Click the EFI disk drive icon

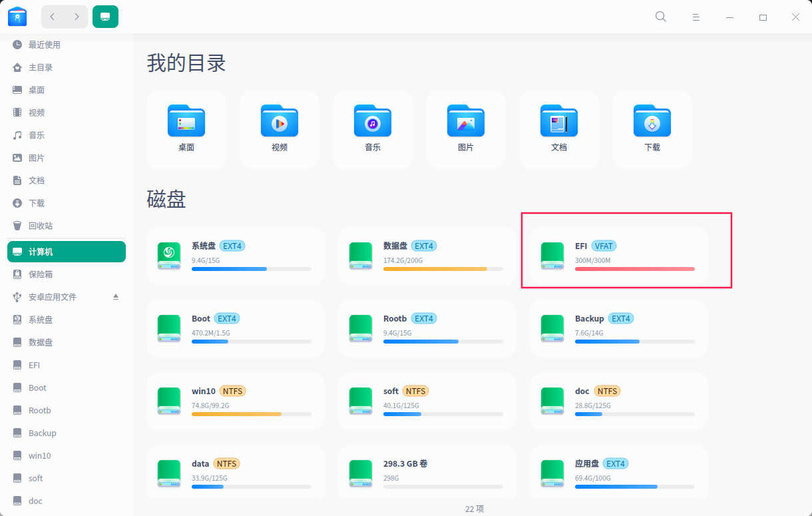pos(552,256)
